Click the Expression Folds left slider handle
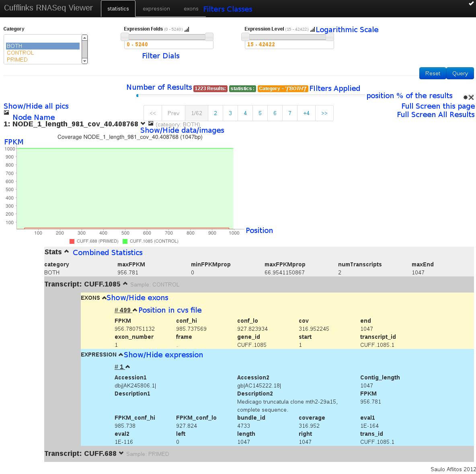This screenshot has height=474, width=476. coord(125,37)
